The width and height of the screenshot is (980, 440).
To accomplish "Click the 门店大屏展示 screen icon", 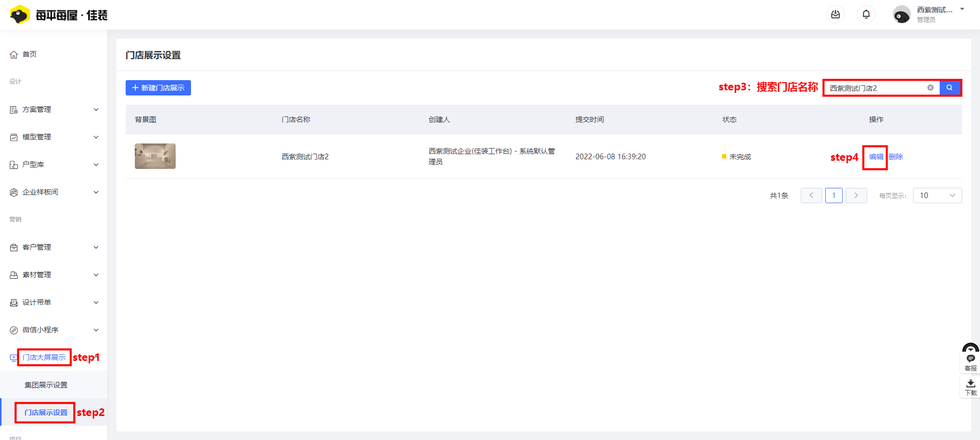I will pyautogui.click(x=14, y=358).
